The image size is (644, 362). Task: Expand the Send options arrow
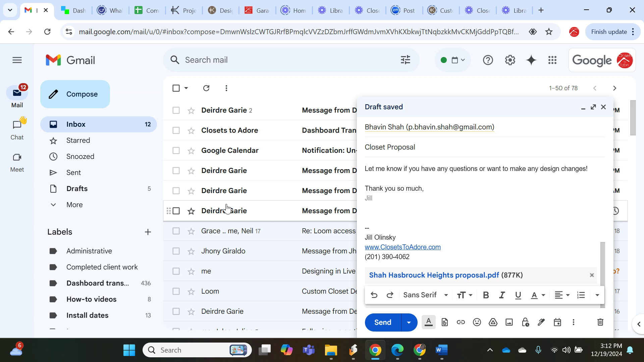[409, 322]
